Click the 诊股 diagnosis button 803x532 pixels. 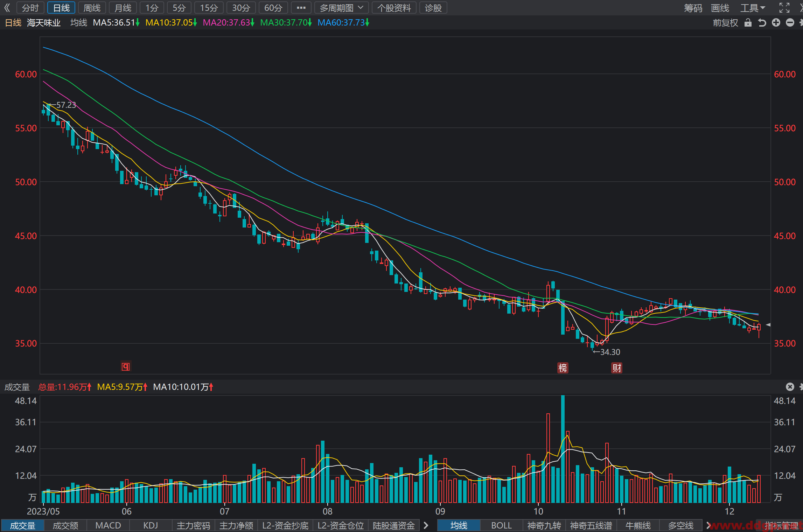tap(433, 8)
